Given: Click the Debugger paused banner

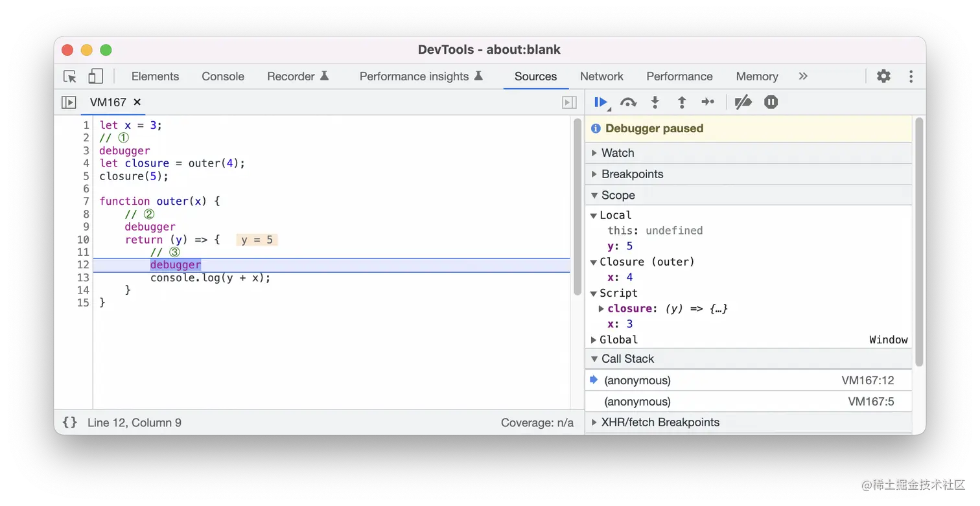Looking at the screenshot, I should point(748,128).
